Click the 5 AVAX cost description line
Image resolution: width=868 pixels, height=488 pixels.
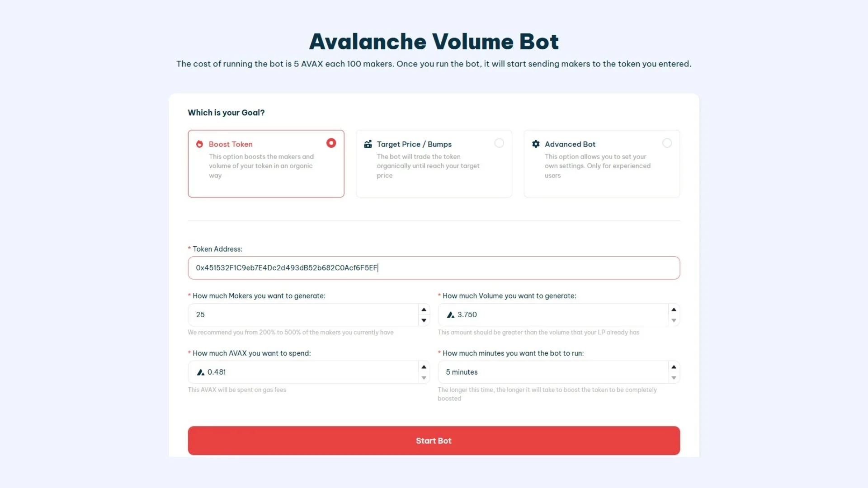click(434, 64)
